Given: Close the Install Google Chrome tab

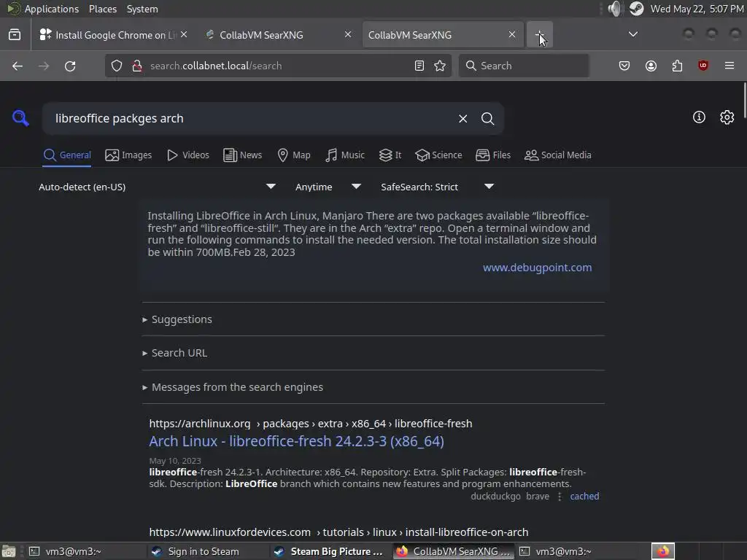Looking at the screenshot, I should 184,34.
